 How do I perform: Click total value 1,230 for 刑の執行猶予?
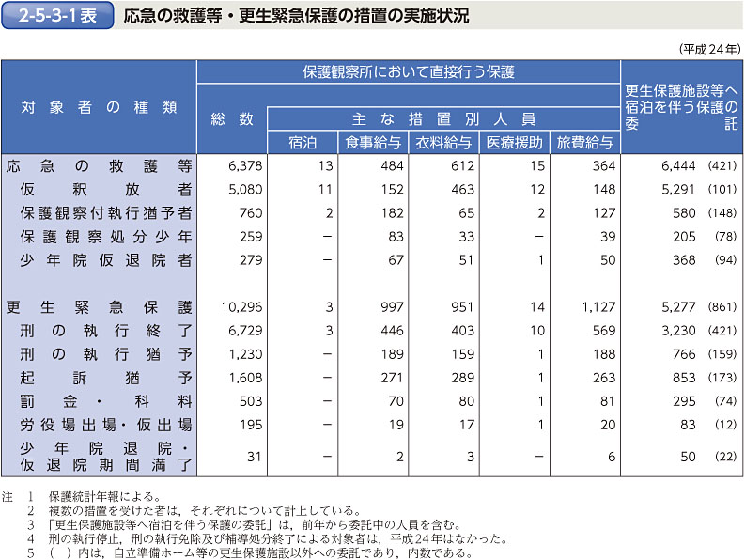tap(245, 354)
